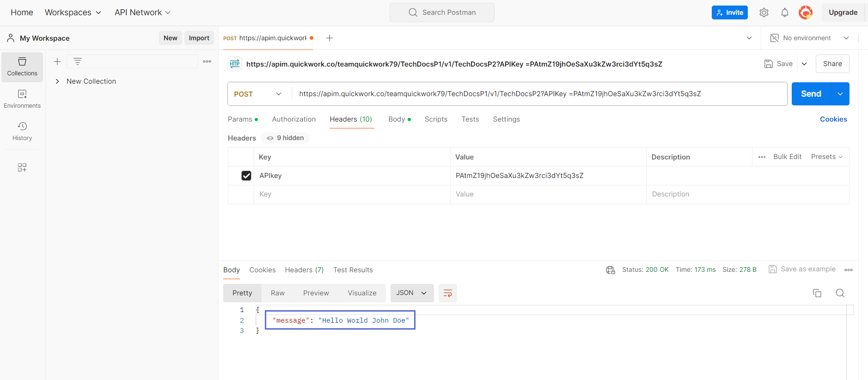Click the APIkey header value cell
The image size is (868, 380).
[548, 176]
